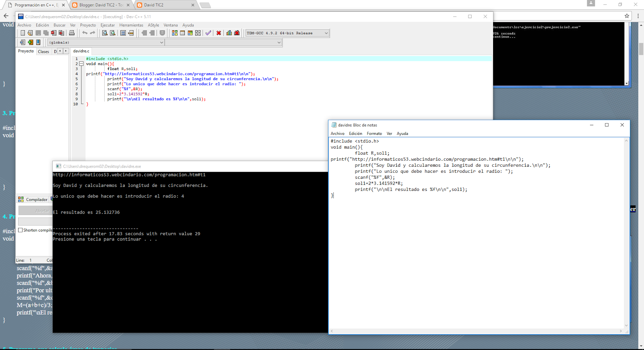
Task: Switch to Blogger: David TIC2 browser tab
Action: pyautogui.click(x=101, y=5)
